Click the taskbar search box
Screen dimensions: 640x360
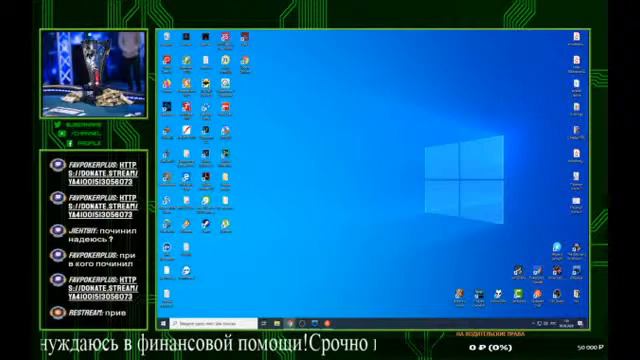213,323
